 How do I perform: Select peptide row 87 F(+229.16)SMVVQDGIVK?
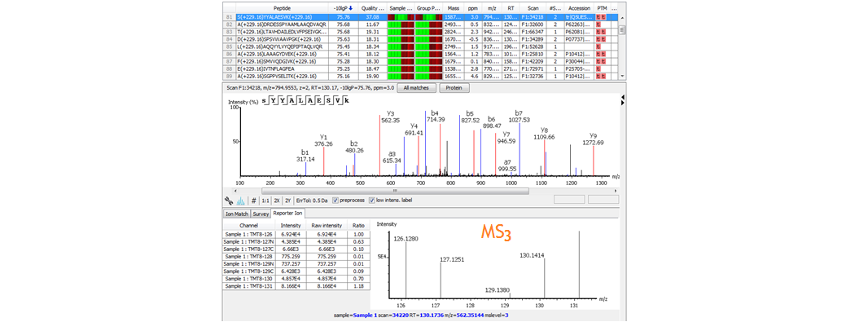point(421,61)
